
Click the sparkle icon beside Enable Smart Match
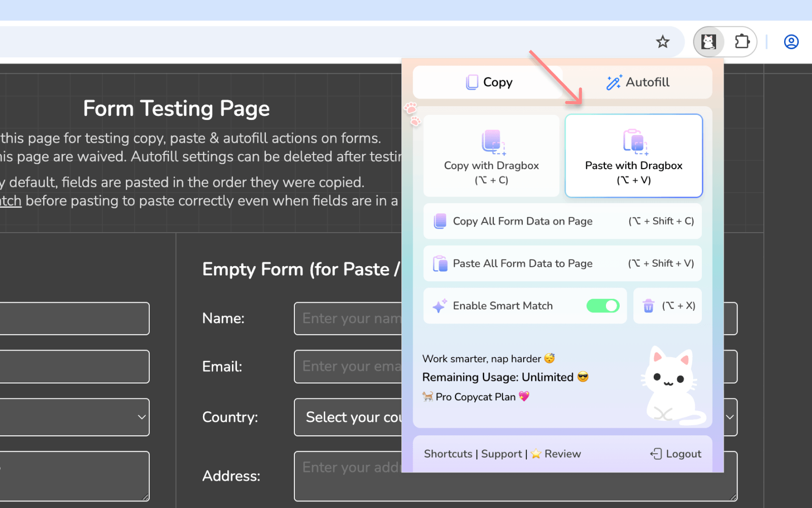coord(438,305)
